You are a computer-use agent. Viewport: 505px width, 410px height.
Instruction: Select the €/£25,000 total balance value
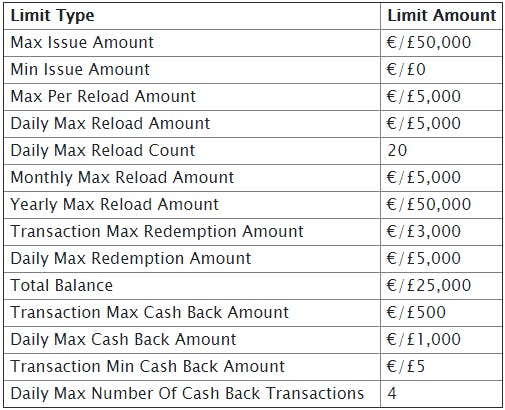(x=429, y=285)
